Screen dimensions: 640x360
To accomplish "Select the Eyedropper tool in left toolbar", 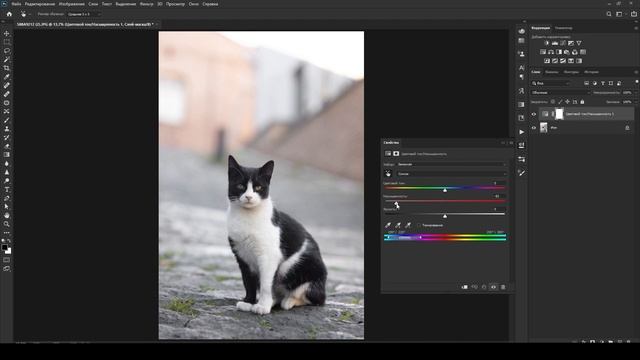I will point(7,77).
